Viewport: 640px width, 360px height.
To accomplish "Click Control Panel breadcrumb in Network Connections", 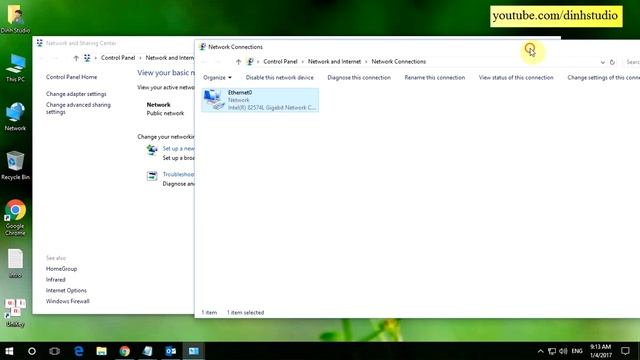I will point(280,62).
